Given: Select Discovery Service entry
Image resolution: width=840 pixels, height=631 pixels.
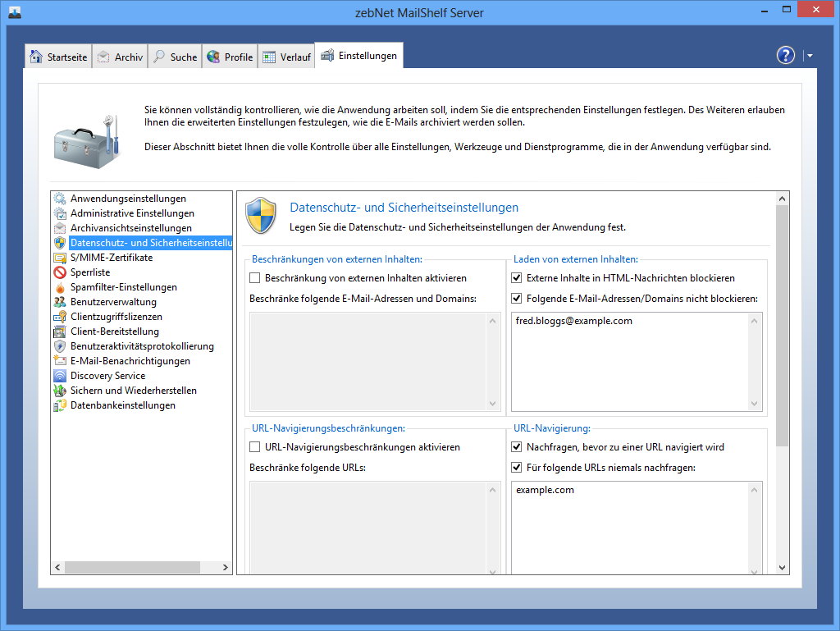Looking at the screenshot, I should click(107, 376).
